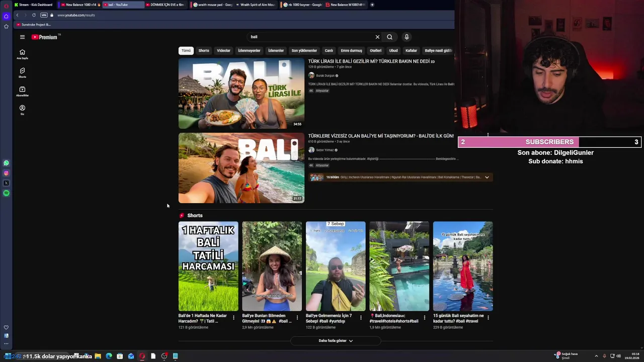Open Shorts from the YouTube sidebar
Screen dimensions: 644x362
22,73
